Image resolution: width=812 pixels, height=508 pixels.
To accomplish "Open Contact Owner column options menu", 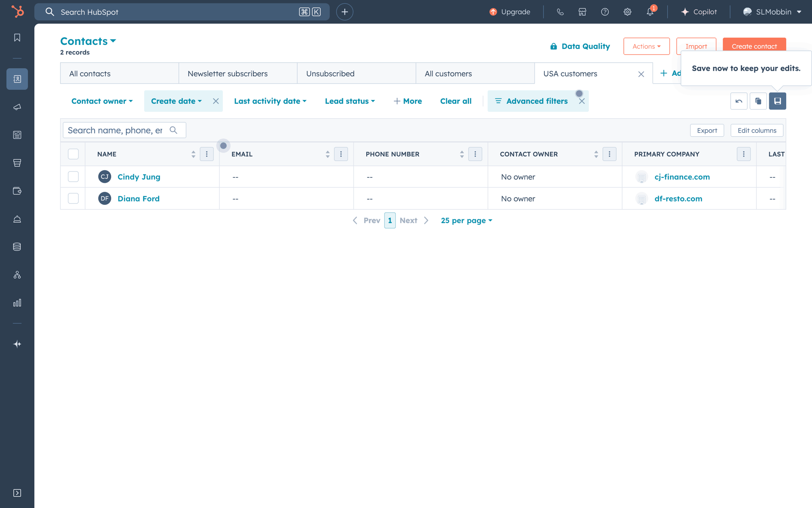I will pyautogui.click(x=609, y=154).
